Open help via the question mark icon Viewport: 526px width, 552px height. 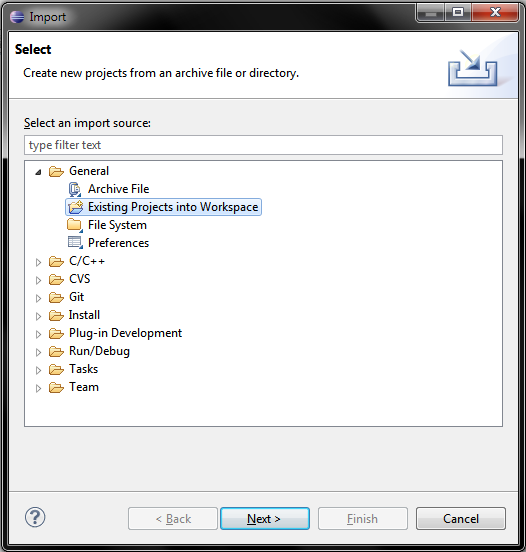point(35,517)
